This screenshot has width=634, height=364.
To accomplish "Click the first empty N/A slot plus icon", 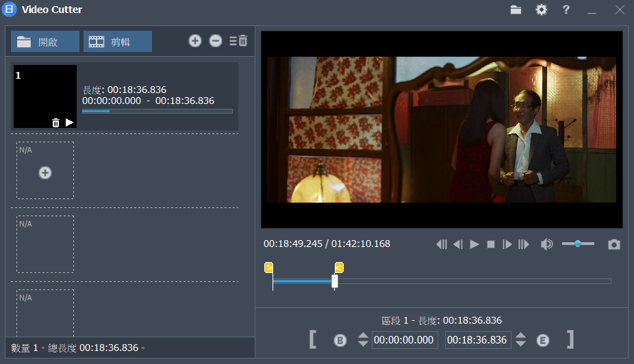I will pos(45,173).
